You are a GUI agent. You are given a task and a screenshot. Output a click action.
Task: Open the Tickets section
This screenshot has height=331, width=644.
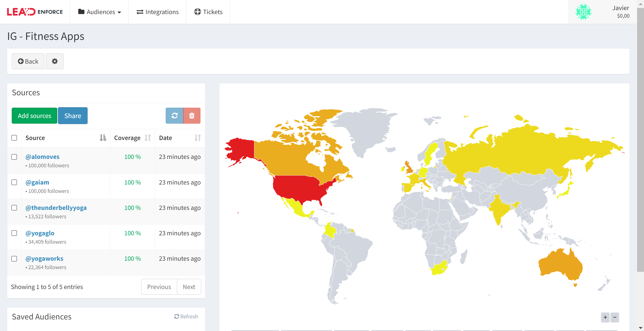pos(208,12)
